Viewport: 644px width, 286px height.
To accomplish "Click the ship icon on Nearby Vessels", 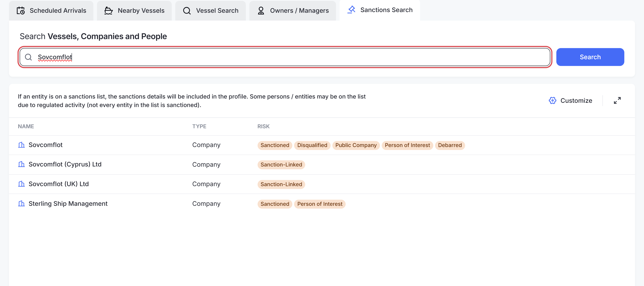I will pyautogui.click(x=108, y=11).
